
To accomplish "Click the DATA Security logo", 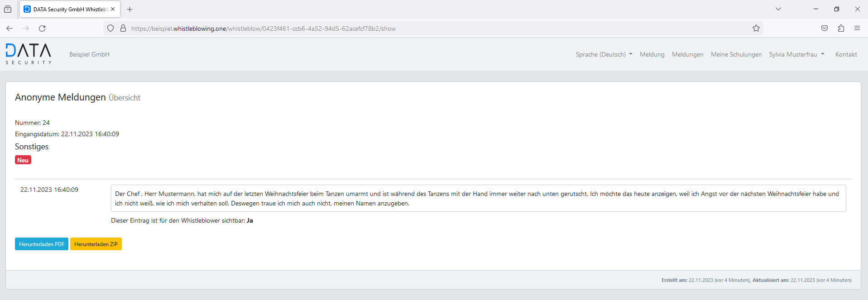I will click(29, 54).
